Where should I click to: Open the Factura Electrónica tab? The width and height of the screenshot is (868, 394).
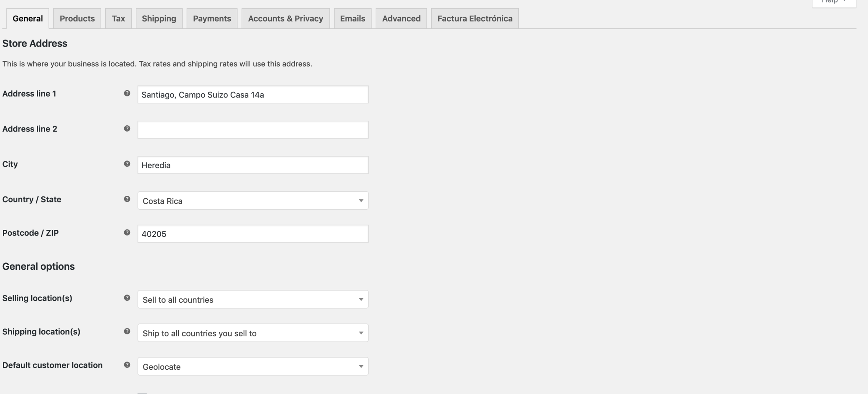coord(475,18)
